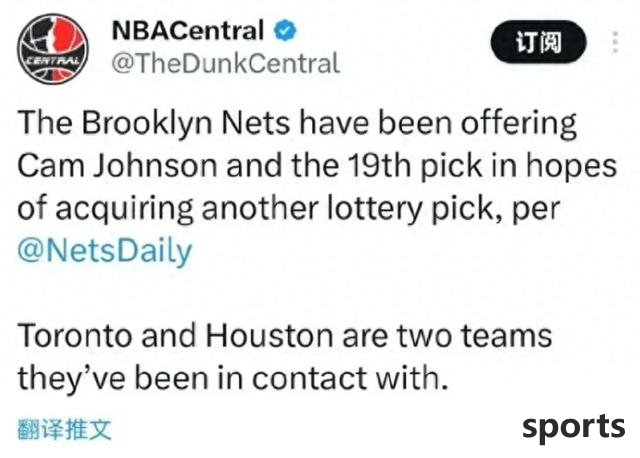Tap the 订阅 subscribe button
The image size is (640, 458).
pos(538,42)
